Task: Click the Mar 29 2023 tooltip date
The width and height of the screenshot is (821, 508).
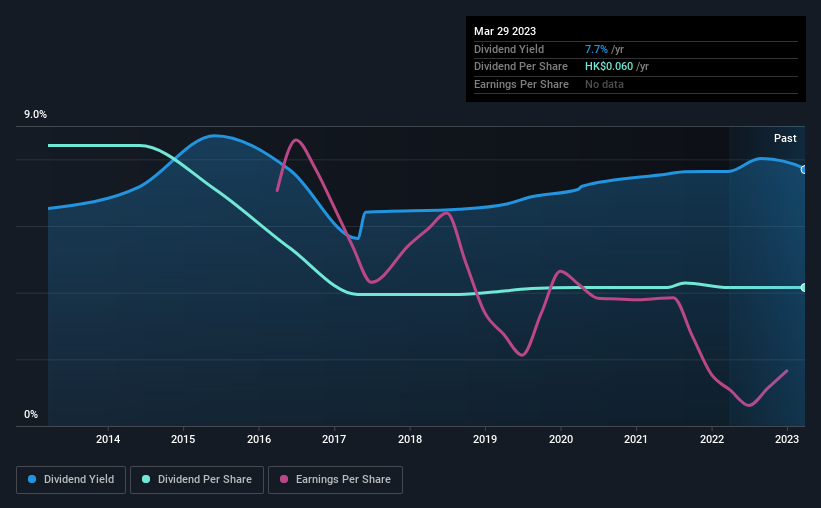Action: pyautogui.click(x=505, y=31)
